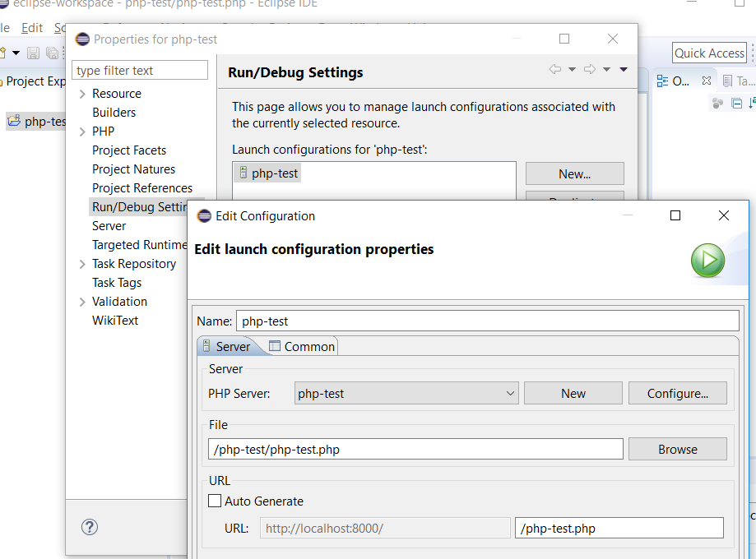Expand the Task Repository tree node

coord(82,264)
